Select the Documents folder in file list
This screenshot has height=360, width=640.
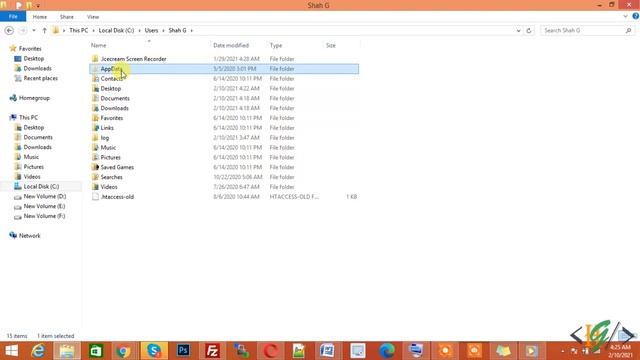pyautogui.click(x=115, y=98)
